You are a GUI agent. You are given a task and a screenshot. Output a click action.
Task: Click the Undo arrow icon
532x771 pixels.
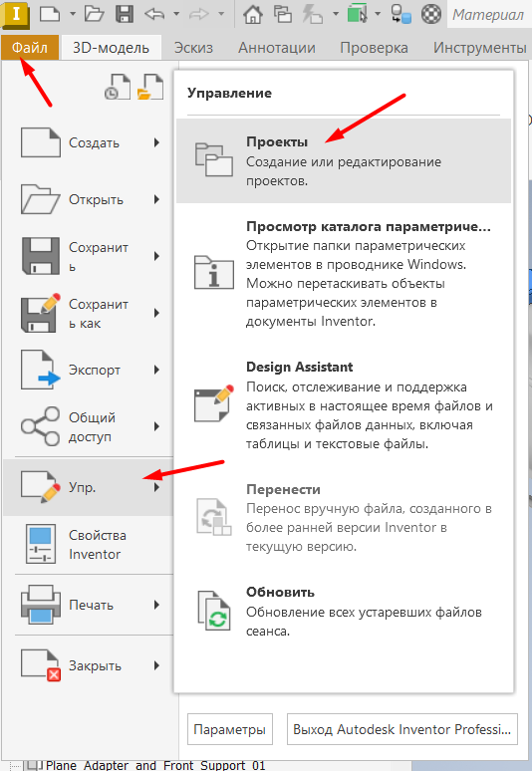pyautogui.click(x=154, y=14)
